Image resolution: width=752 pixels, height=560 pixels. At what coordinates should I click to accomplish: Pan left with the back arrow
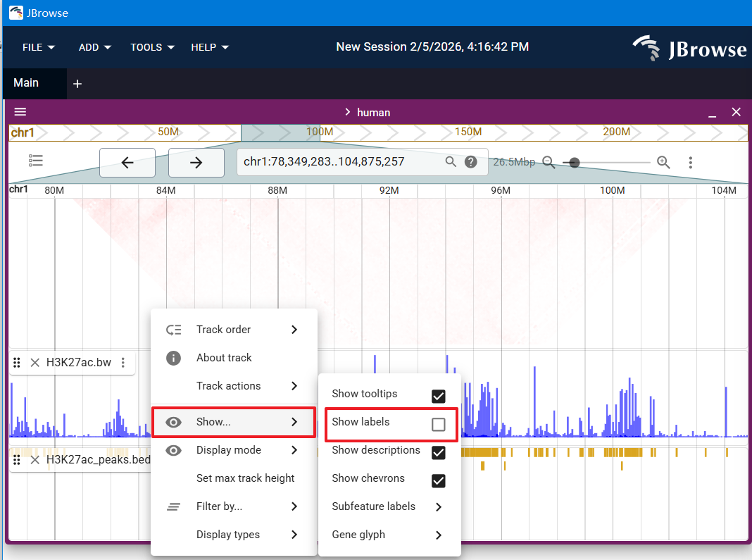tap(127, 163)
